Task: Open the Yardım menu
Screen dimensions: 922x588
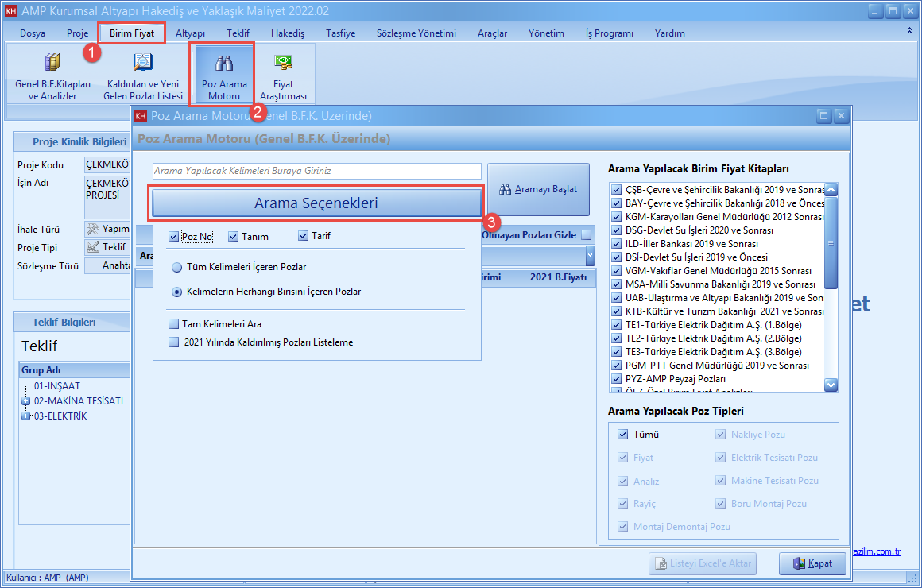Action: (x=670, y=33)
